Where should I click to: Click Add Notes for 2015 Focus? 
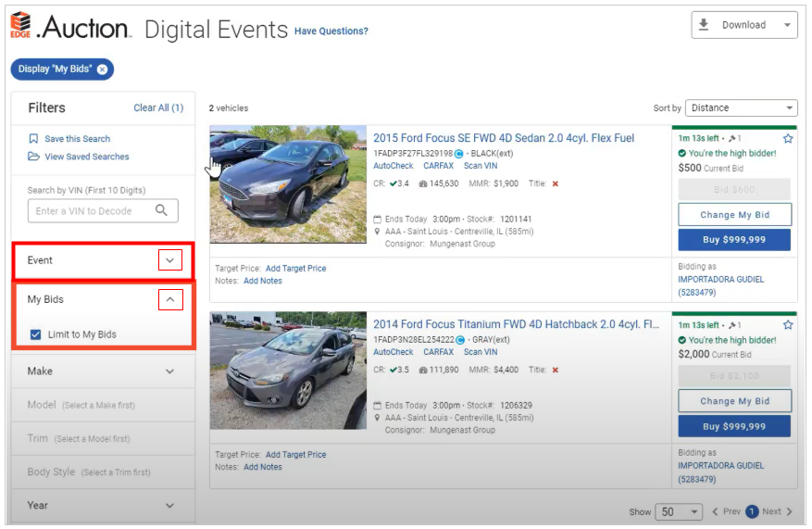263,281
